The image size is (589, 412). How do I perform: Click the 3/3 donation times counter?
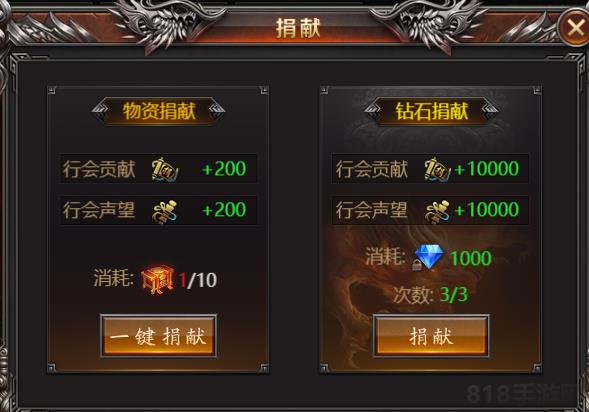click(x=454, y=295)
